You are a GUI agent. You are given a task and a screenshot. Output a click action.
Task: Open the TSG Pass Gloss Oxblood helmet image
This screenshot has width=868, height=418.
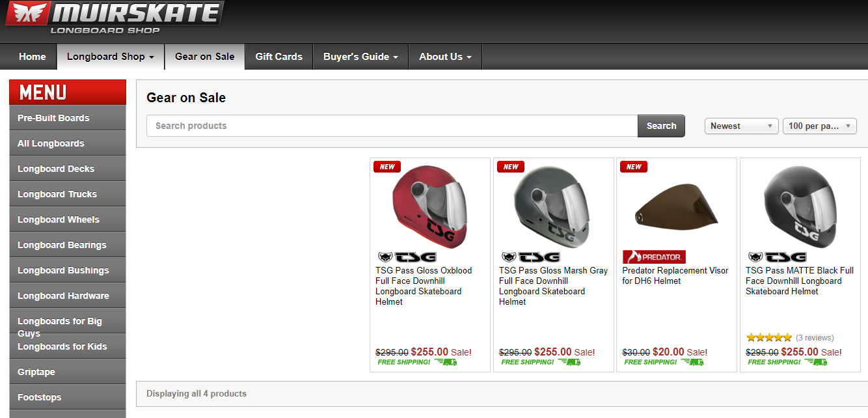click(429, 205)
